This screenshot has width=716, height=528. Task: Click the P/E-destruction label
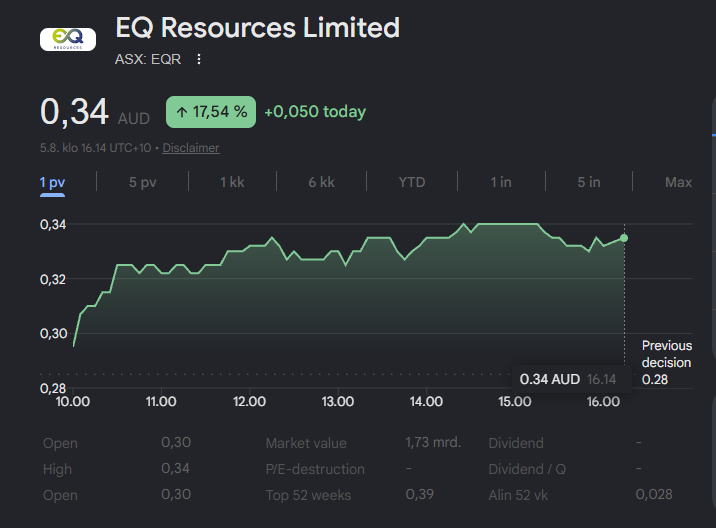(x=315, y=469)
